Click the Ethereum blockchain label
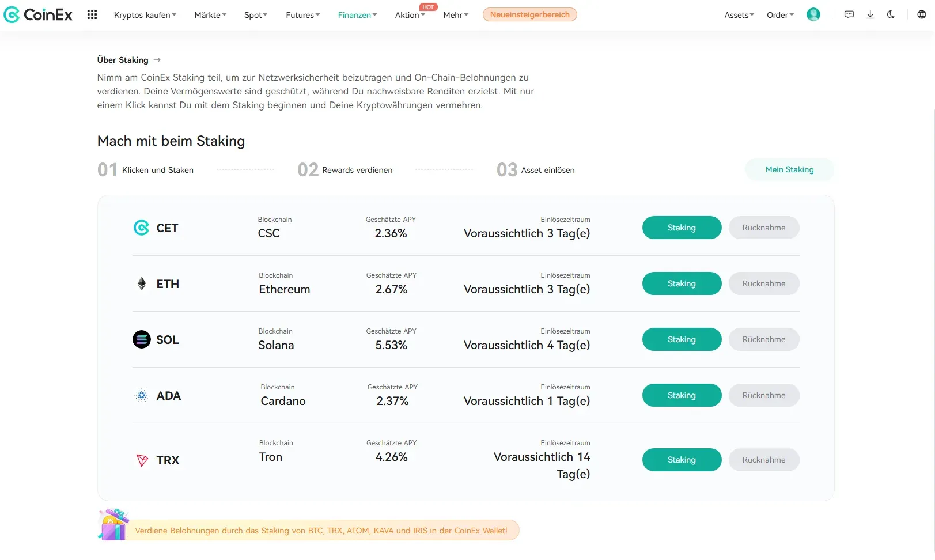The width and height of the screenshot is (935, 560). point(285,289)
